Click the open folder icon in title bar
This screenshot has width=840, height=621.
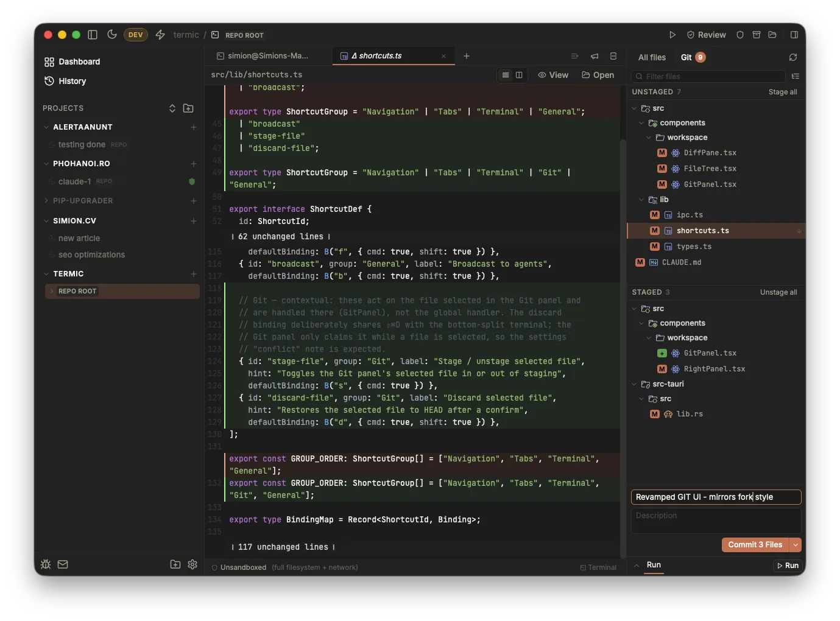click(772, 35)
